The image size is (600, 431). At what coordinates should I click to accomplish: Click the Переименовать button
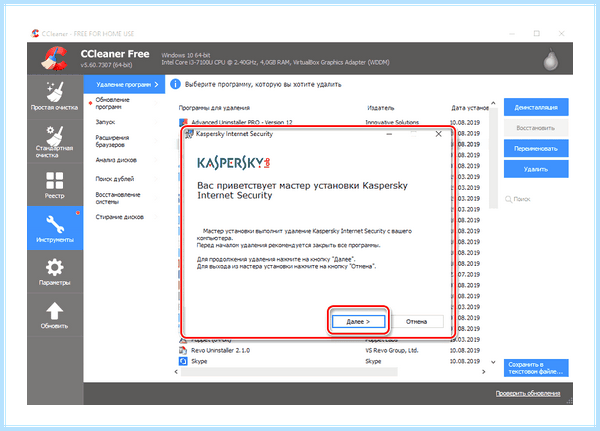coord(536,149)
